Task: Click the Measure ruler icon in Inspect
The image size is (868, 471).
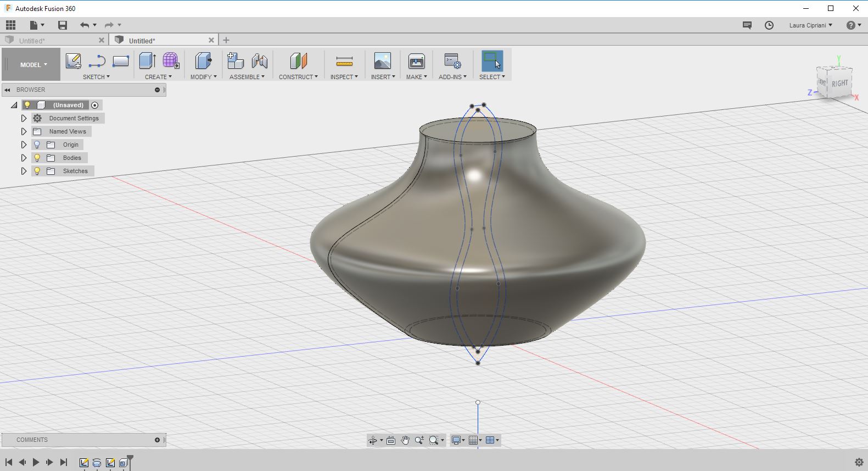Action: (x=344, y=61)
